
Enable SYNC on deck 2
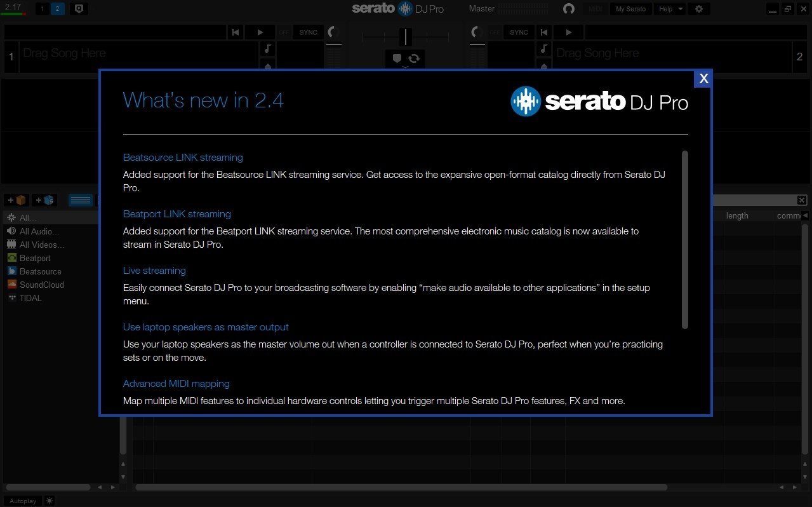tap(519, 32)
